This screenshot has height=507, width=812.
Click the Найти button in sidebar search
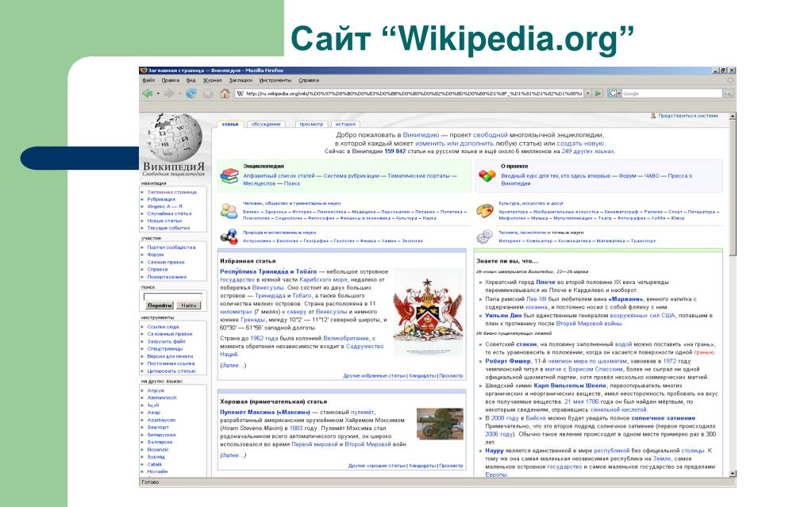tap(188, 305)
